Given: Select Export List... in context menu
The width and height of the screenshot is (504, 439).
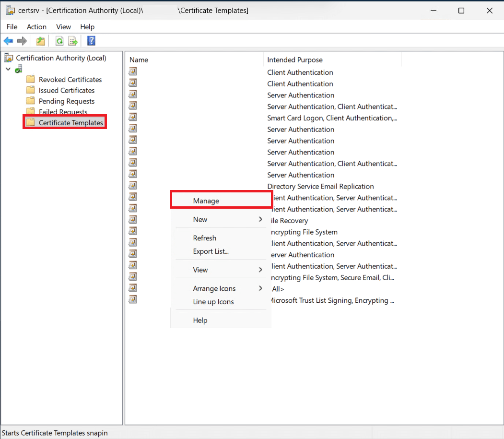Looking at the screenshot, I should tap(211, 251).
